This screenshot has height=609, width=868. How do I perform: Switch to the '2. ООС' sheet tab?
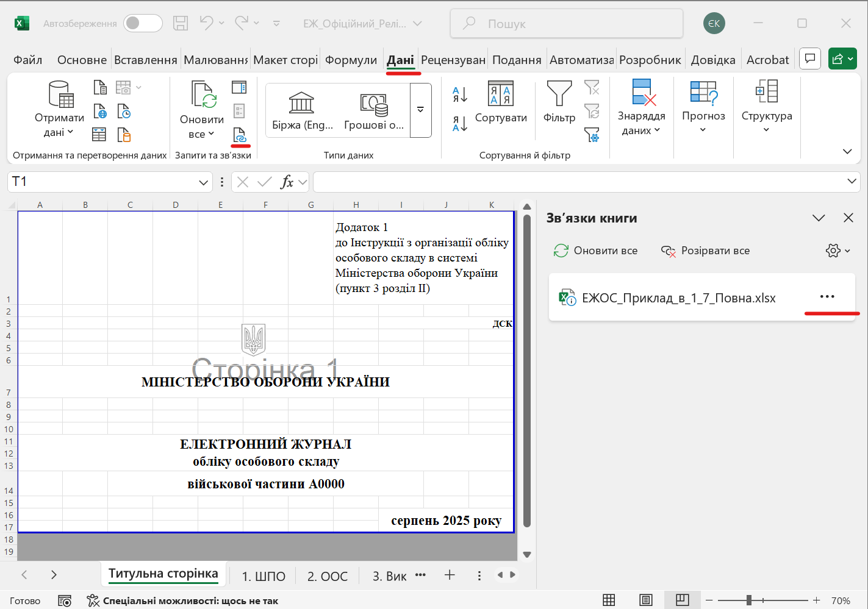point(327,576)
